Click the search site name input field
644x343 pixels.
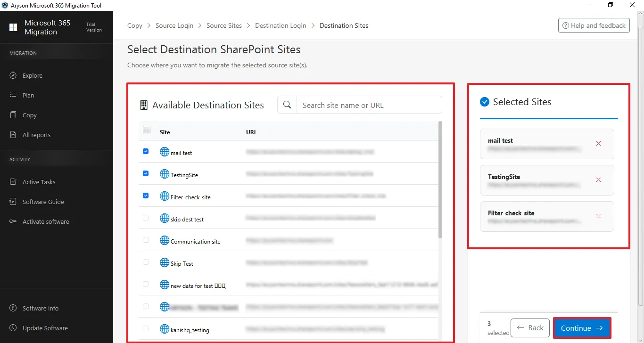[x=369, y=105]
